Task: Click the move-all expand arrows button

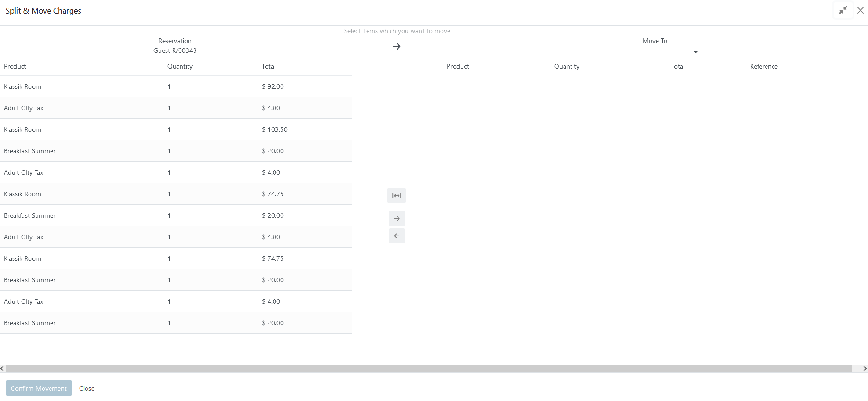Action: 397,196
